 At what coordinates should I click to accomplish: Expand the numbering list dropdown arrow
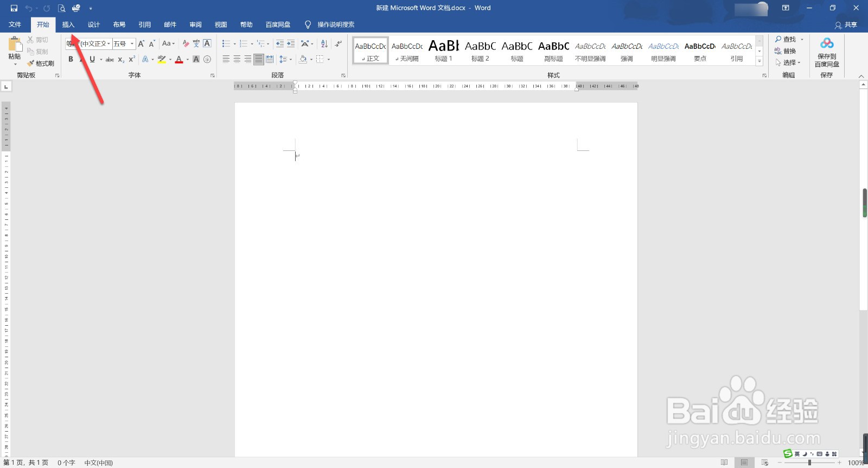click(x=252, y=44)
